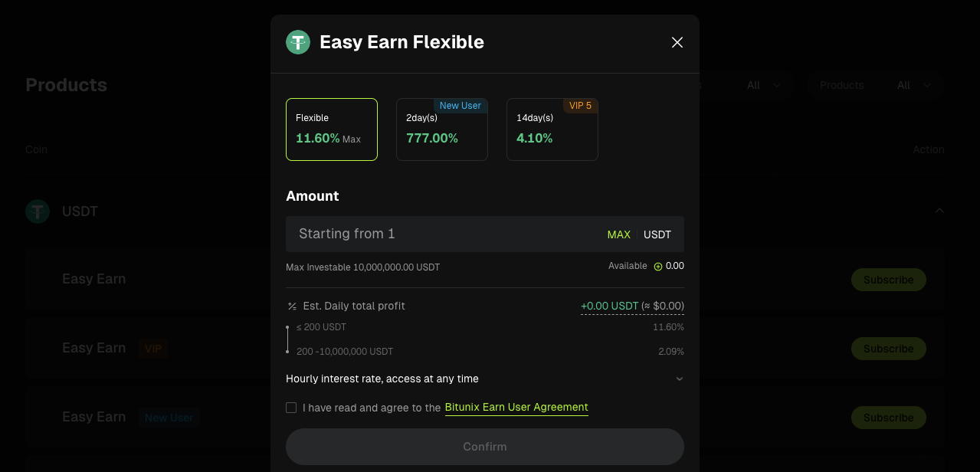Open the Products All filter dropdown

[914, 85]
